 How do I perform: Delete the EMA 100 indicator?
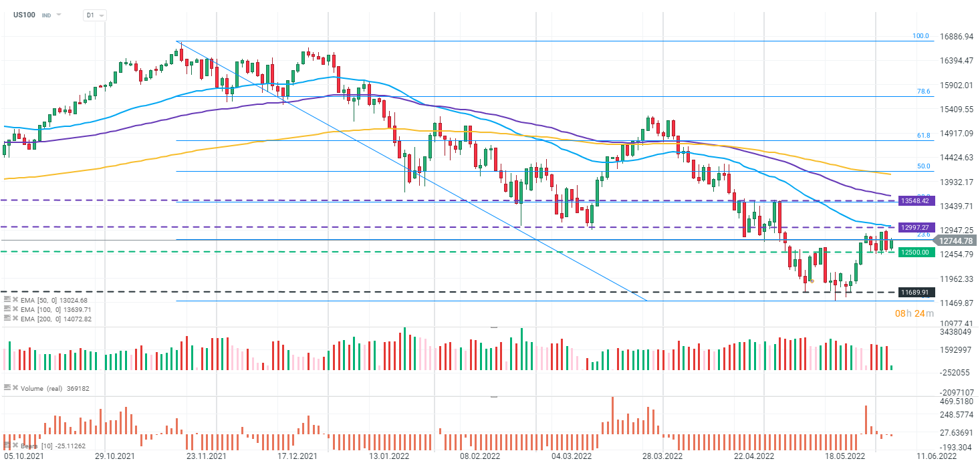tap(15, 309)
